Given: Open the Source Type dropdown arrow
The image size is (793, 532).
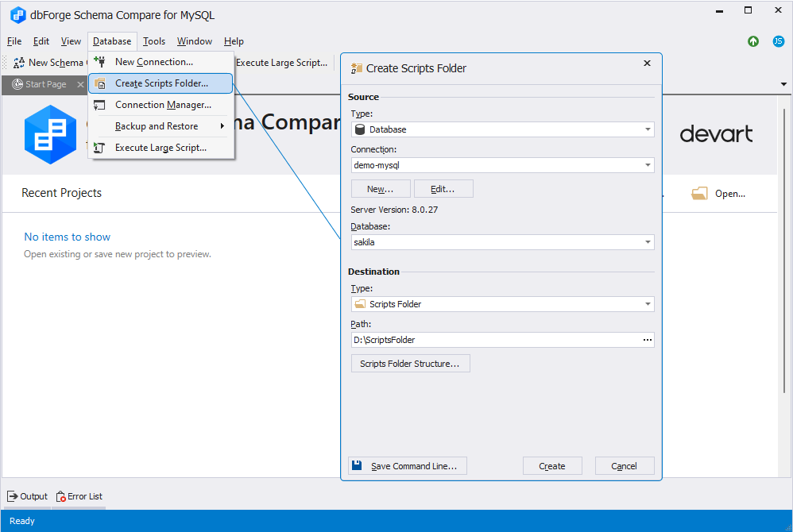Looking at the screenshot, I should [648, 129].
